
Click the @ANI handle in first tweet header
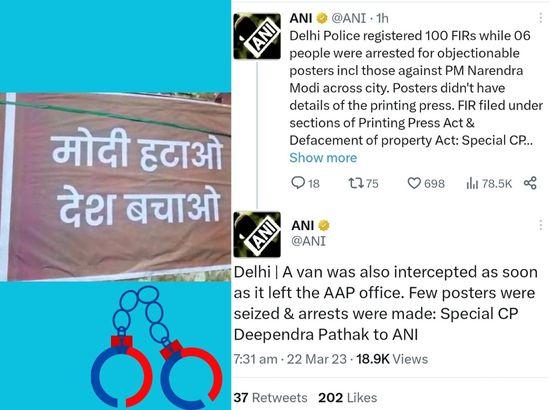(349, 18)
